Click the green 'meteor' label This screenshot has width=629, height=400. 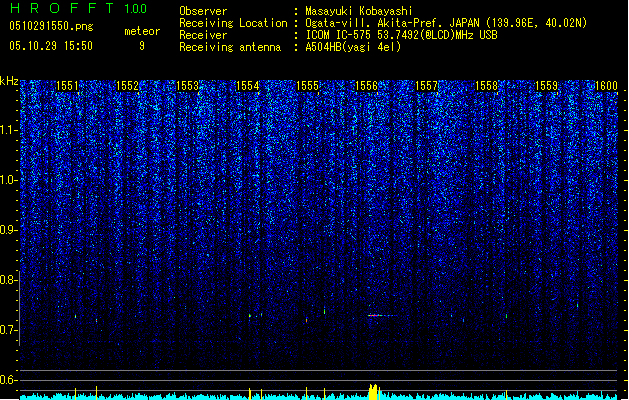pyautogui.click(x=142, y=31)
